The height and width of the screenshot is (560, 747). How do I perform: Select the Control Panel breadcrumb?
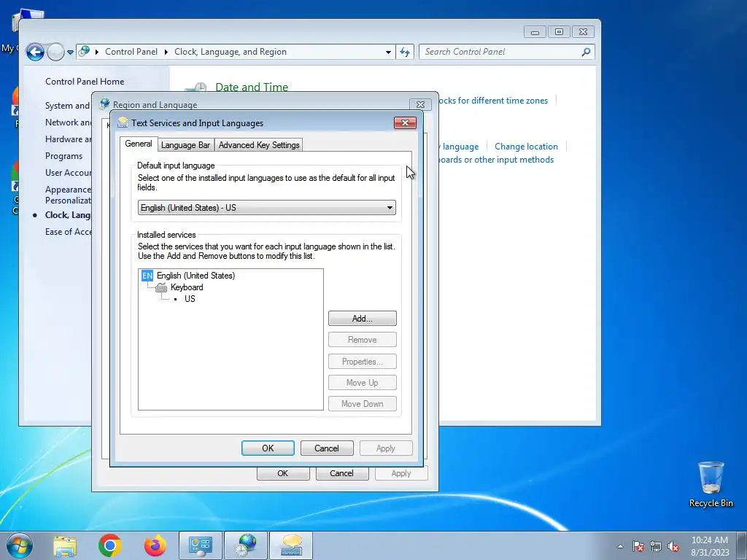(x=131, y=52)
